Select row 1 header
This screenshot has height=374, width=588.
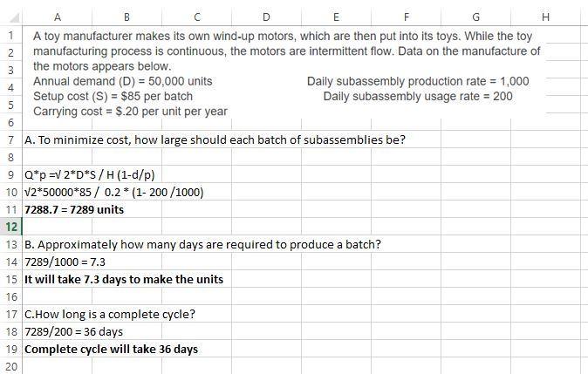pyautogui.click(x=10, y=36)
